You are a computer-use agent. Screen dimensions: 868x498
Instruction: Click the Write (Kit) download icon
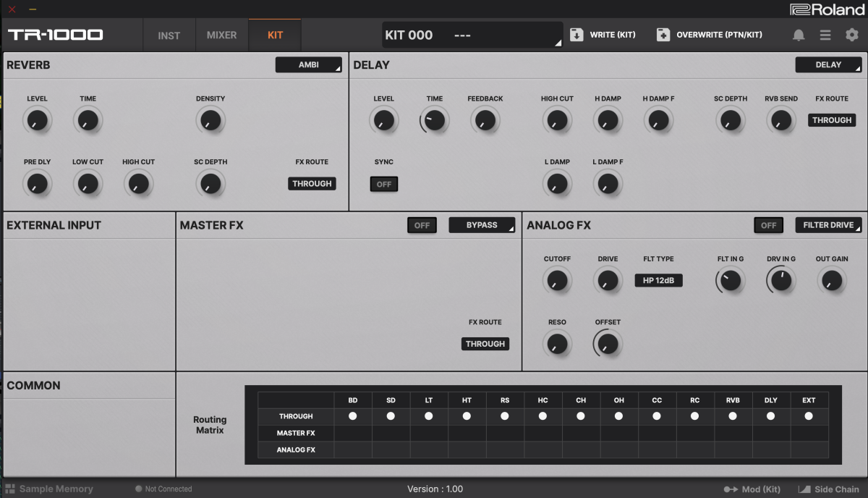(x=576, y=35)
